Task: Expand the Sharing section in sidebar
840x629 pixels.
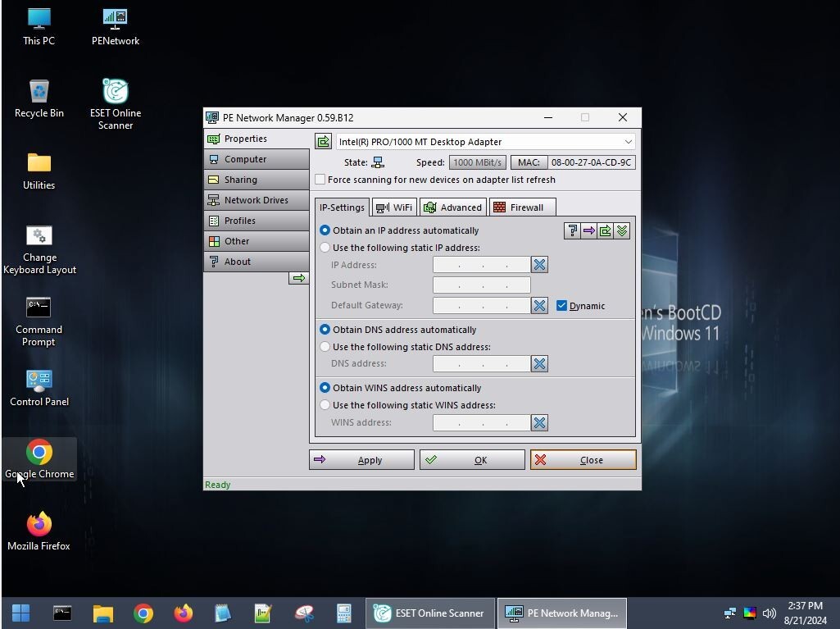Action: (256, 180)
